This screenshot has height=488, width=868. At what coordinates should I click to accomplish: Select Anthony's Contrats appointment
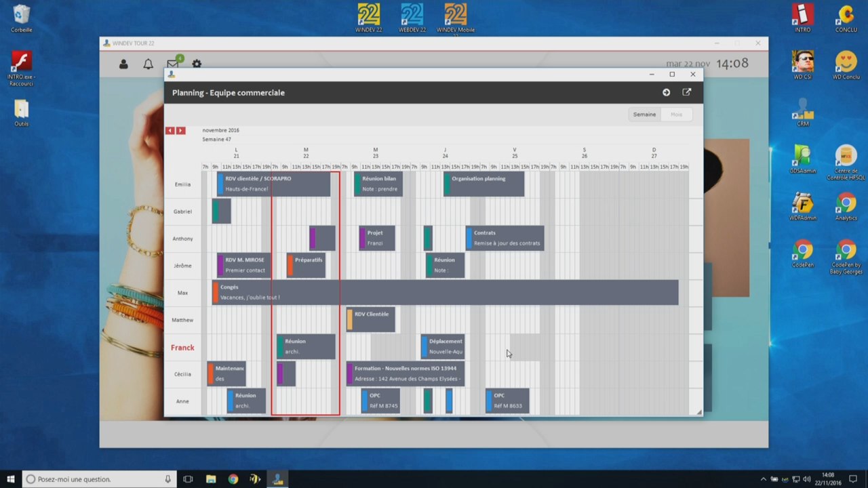505,238
